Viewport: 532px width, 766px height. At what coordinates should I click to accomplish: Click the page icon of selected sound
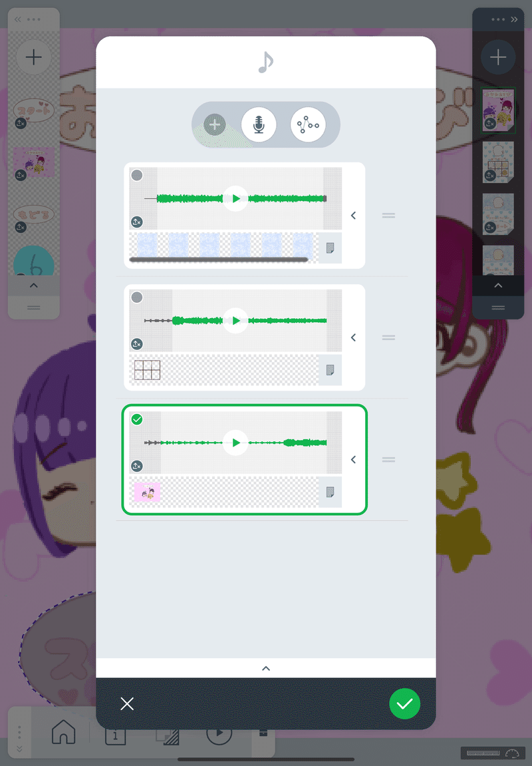pyautogui.click(x=330, y=492)
